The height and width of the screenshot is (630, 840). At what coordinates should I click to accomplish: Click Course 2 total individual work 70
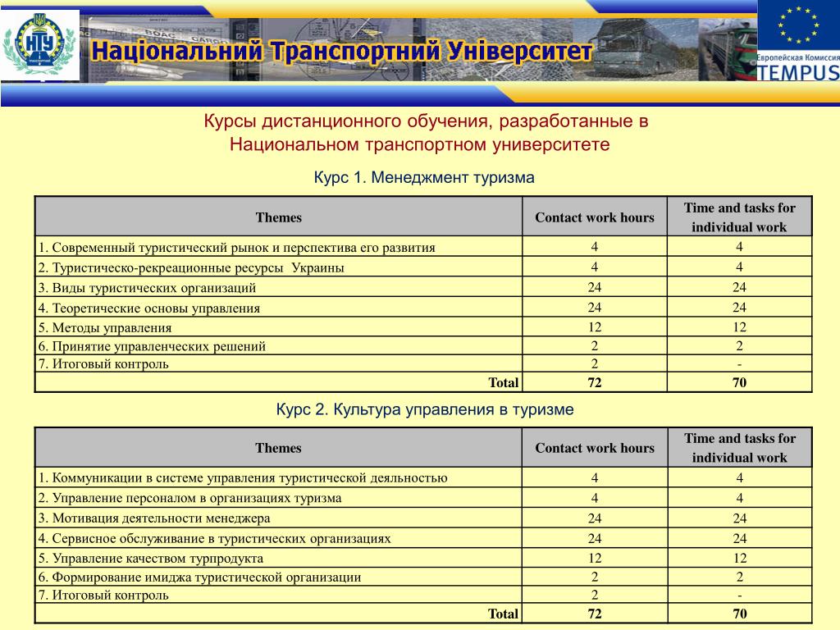click(740, 614)
